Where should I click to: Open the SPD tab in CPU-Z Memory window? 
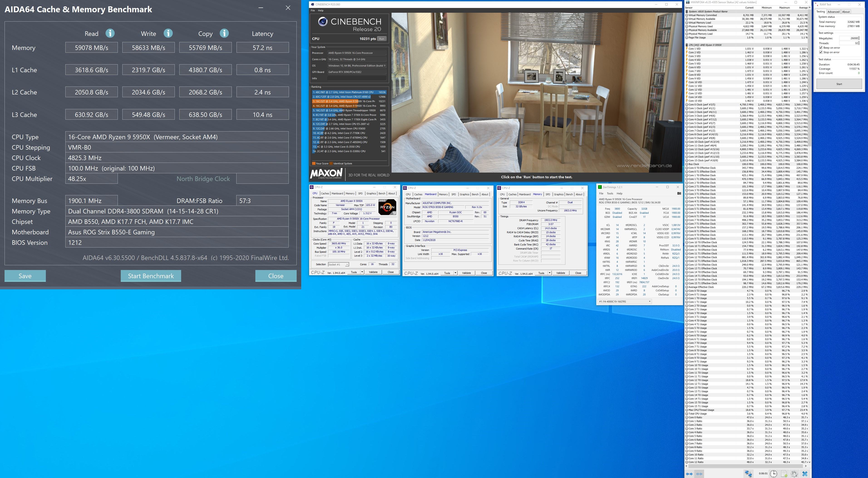point(548,195)
